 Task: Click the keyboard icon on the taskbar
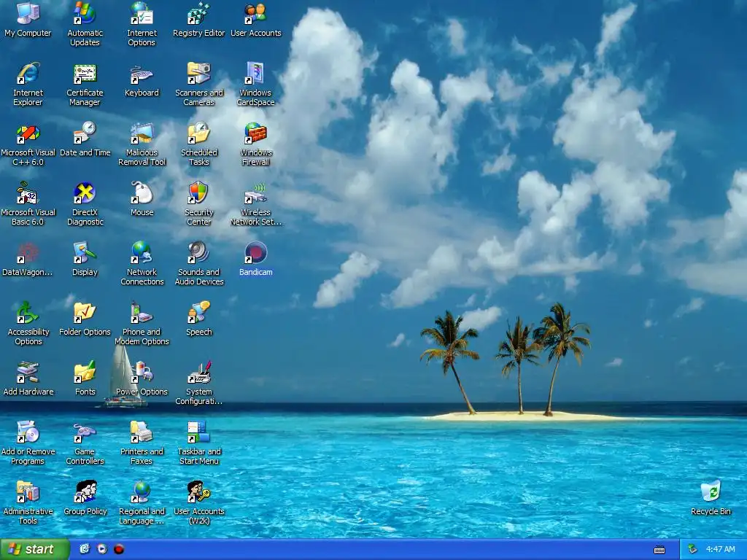pyautogui.click(x=659, y=550)
